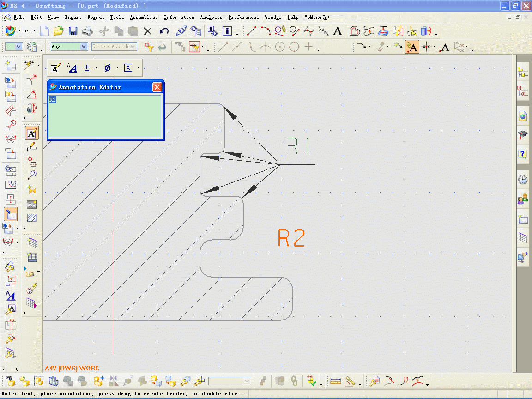
Task: Click the Undo arrow icon
Action: (164, 31)
